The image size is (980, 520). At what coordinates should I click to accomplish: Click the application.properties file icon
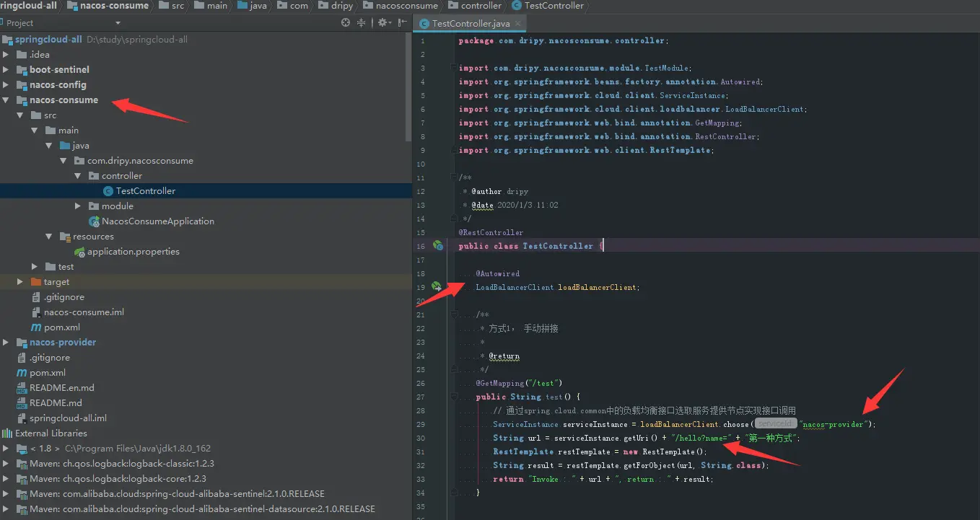pyautogui.click(x=80, y=252)
